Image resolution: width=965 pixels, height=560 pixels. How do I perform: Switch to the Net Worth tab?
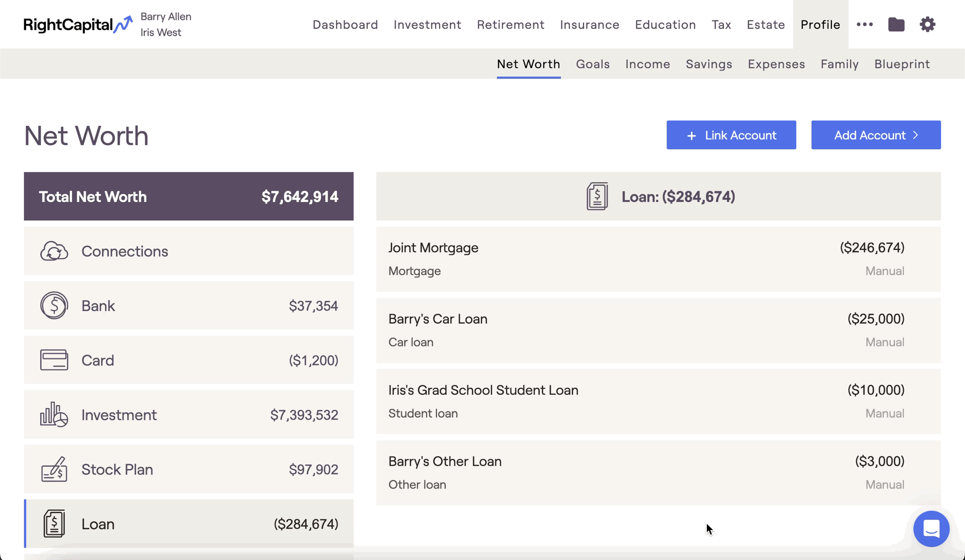click(528, 64)
